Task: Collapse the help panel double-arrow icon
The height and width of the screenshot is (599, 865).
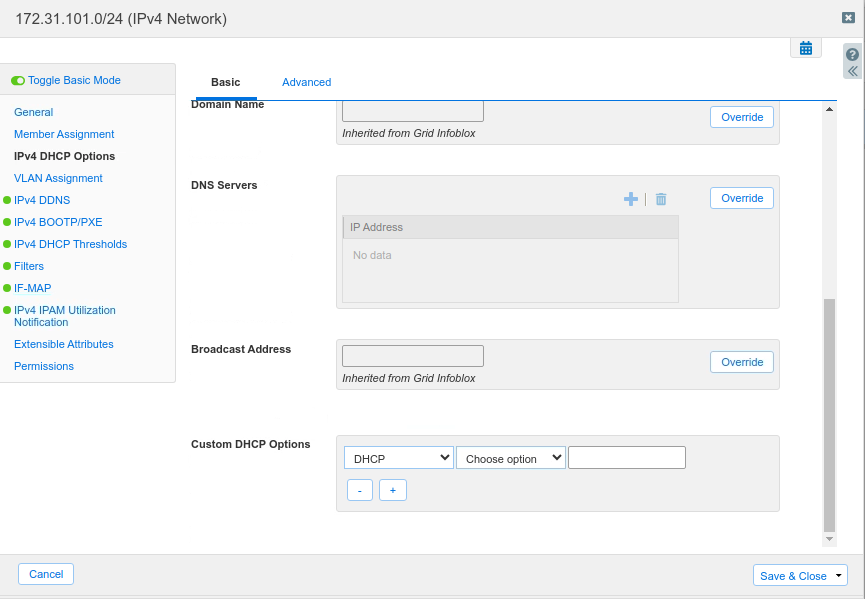Action: [x=852, y=71]
